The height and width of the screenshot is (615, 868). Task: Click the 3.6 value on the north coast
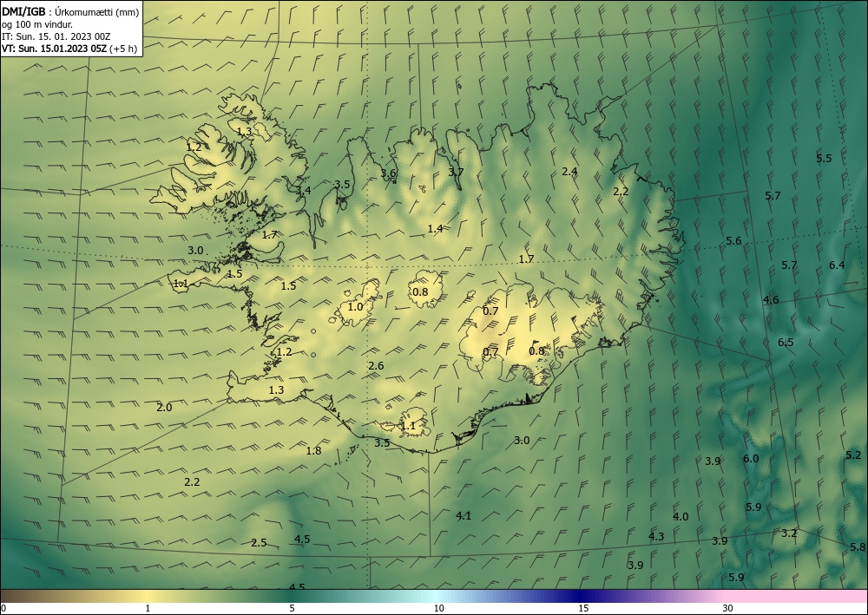(x=389, y=173)
